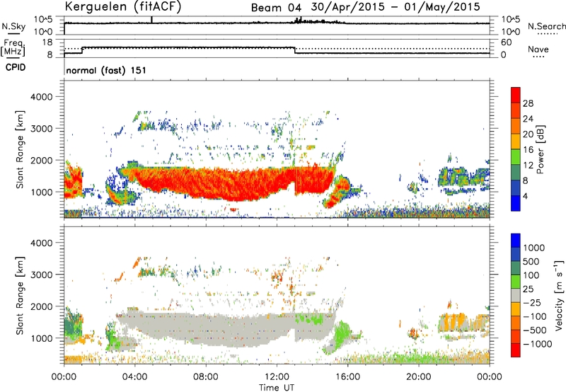Click the 'Beam 04' label in the header
Screen dimensions: 566x392
point(276,8)
